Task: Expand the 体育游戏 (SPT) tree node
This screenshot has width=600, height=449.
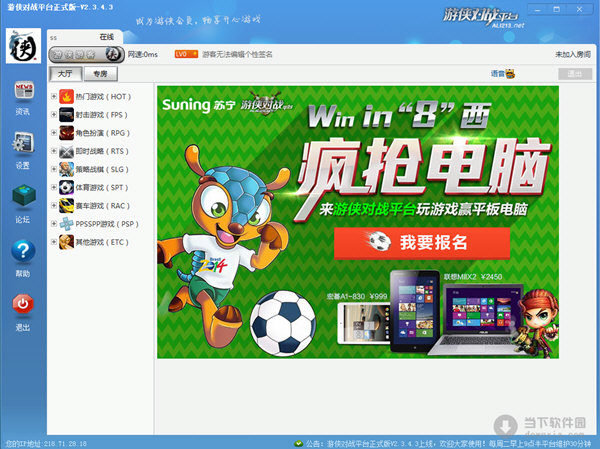Action: 54,187
